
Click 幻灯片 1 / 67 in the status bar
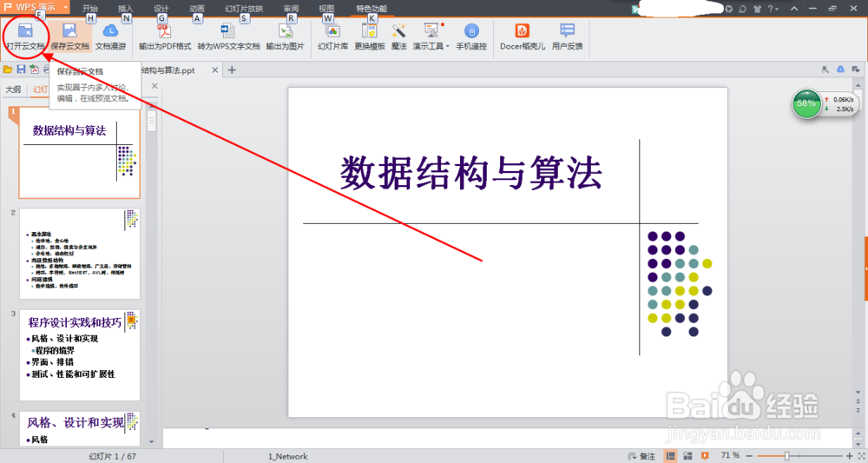[x=112, y=456]
